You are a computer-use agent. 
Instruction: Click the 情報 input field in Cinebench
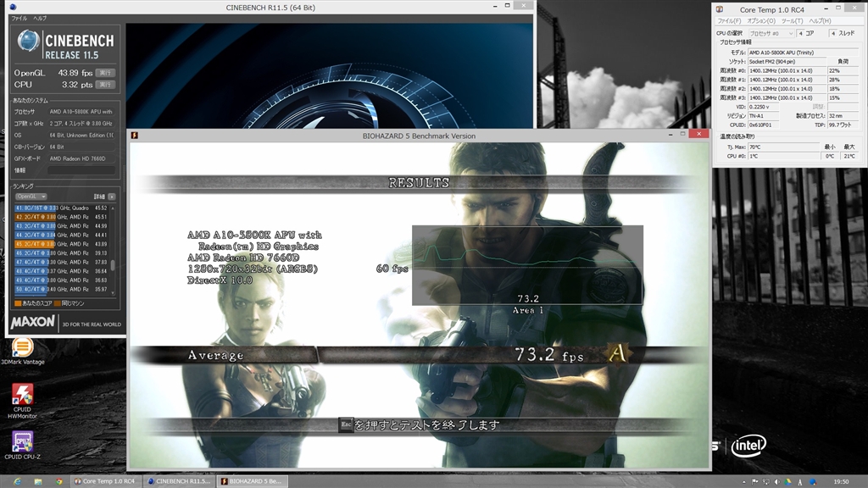click(x=81, y=170)
